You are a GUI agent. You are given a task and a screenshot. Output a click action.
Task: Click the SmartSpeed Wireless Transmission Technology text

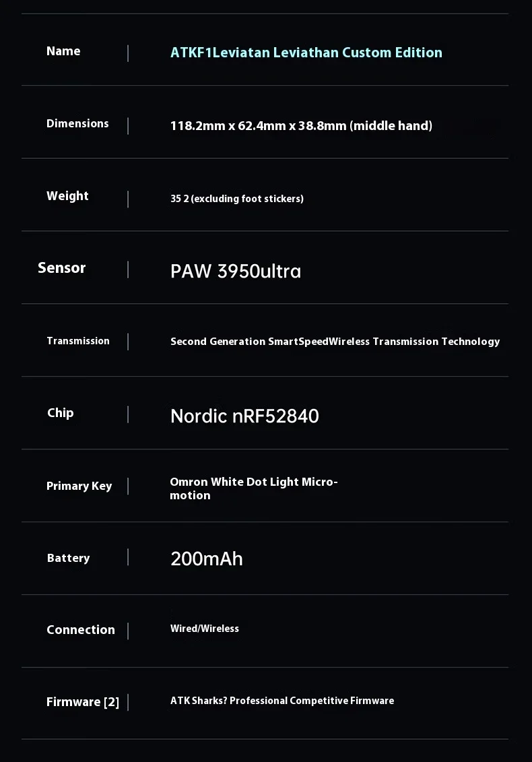(335, 342)
